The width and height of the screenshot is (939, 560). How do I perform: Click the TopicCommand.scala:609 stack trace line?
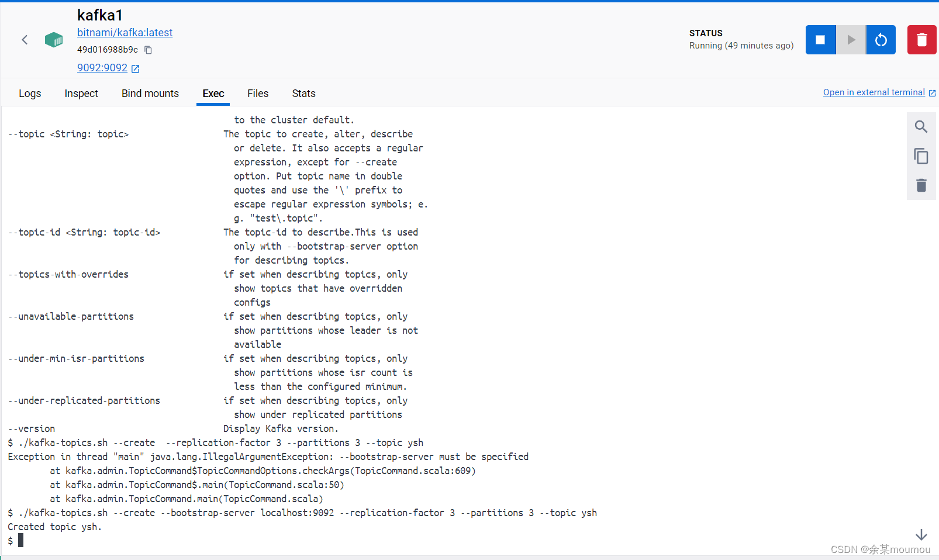coord(263,471)
